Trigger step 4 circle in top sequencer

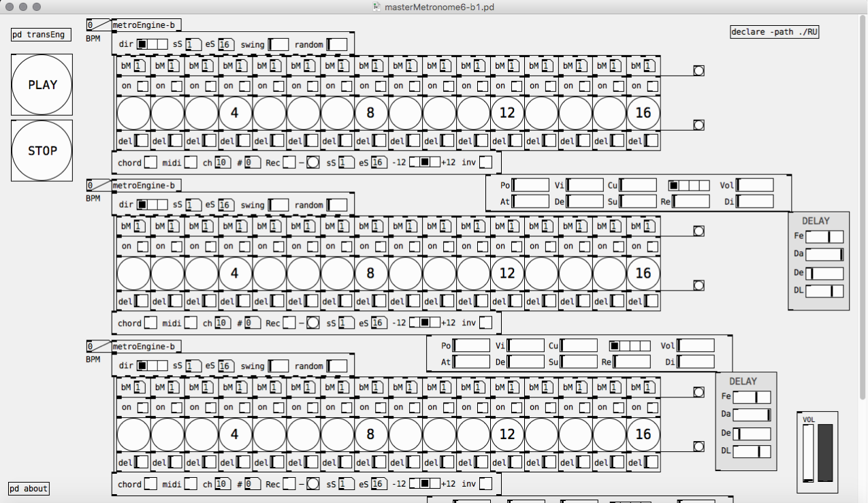[x=235, y=113]
